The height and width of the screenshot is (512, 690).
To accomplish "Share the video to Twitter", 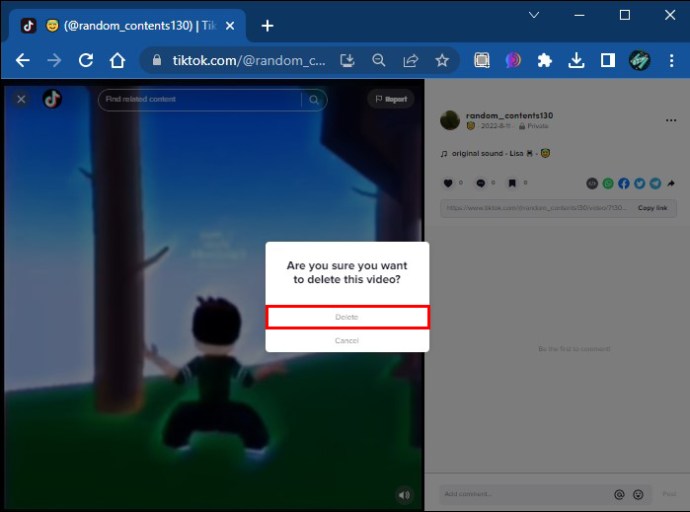I will (639, 183).
